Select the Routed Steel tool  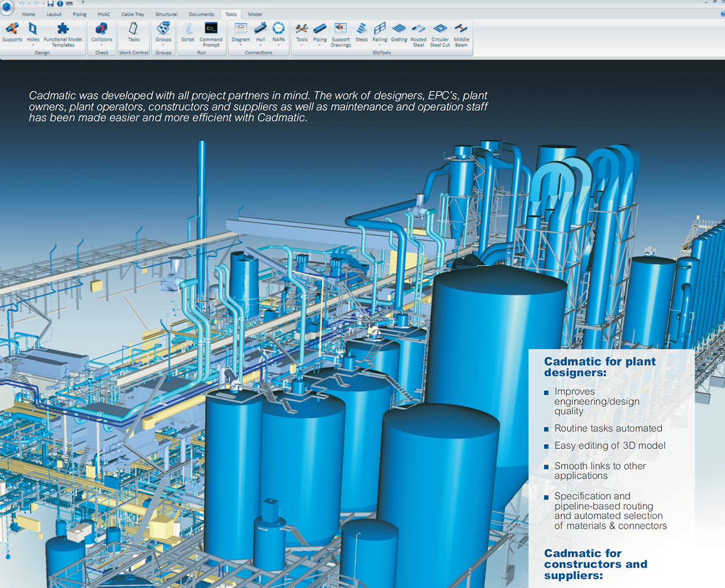click(x=419, y=34)
